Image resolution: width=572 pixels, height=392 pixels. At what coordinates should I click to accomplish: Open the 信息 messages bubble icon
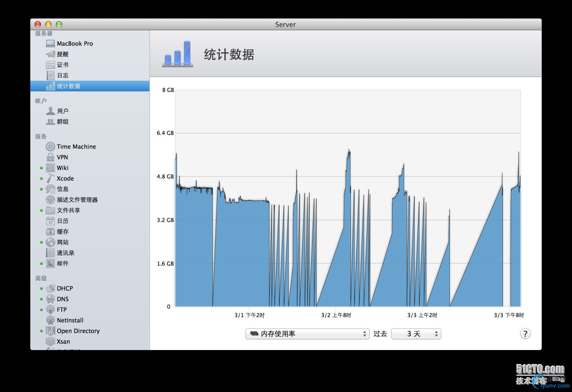point(51,189)
